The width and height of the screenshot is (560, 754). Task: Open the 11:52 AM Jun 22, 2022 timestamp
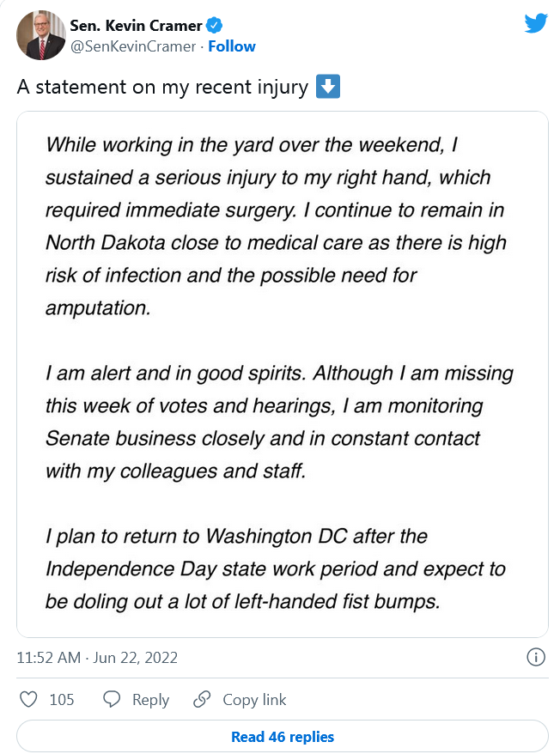click(97, 657)
